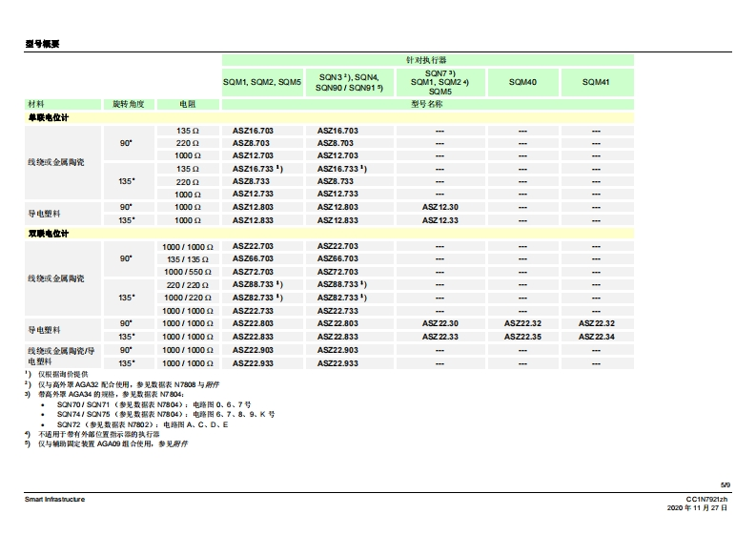Click the ASZ12.33 model cell
Screen dimensions: 756x535
pyautogui.click(x=439, y=220)
